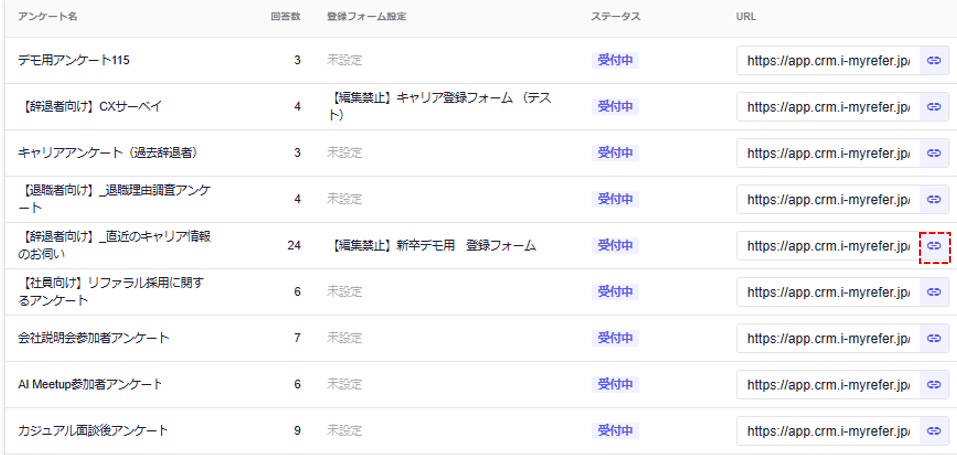The width and height of the screenshot is (957, 455).
Task: Click link icon for リファラル採用に関するアンケート
Action: click(x=934, y=292)
